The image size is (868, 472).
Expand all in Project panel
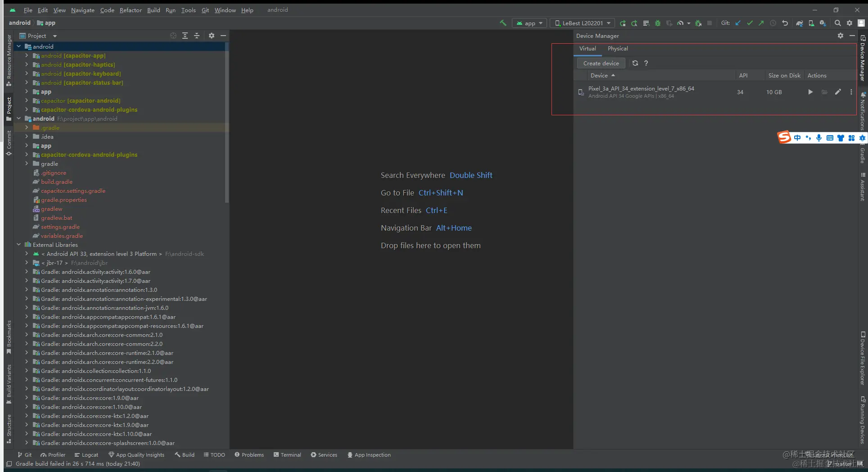pos(185,36)
